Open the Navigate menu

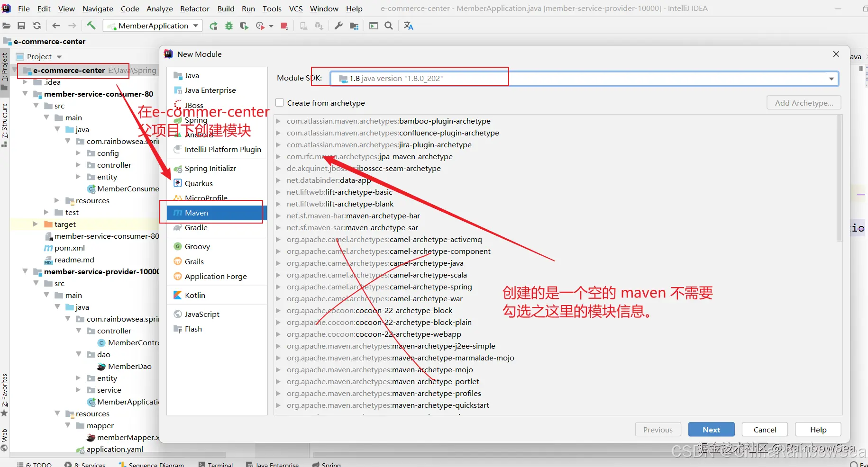[98, 9]
